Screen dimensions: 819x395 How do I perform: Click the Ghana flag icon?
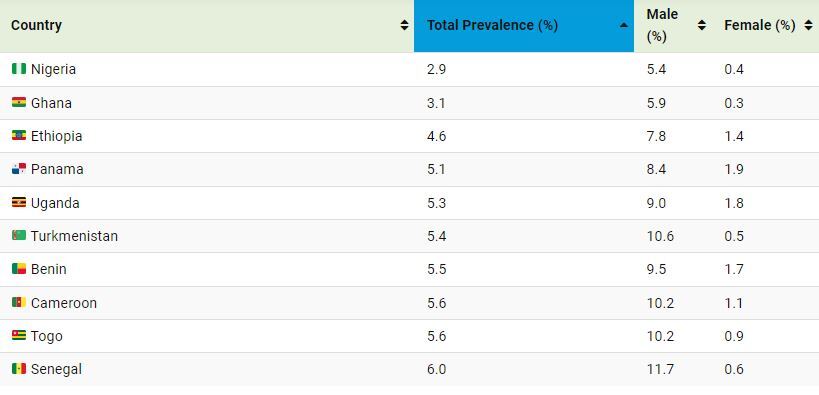[19, 102]
